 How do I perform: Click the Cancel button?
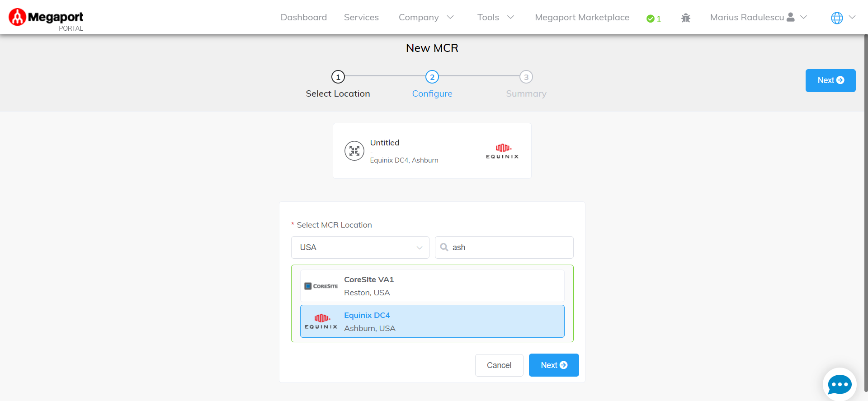(499, 365)
